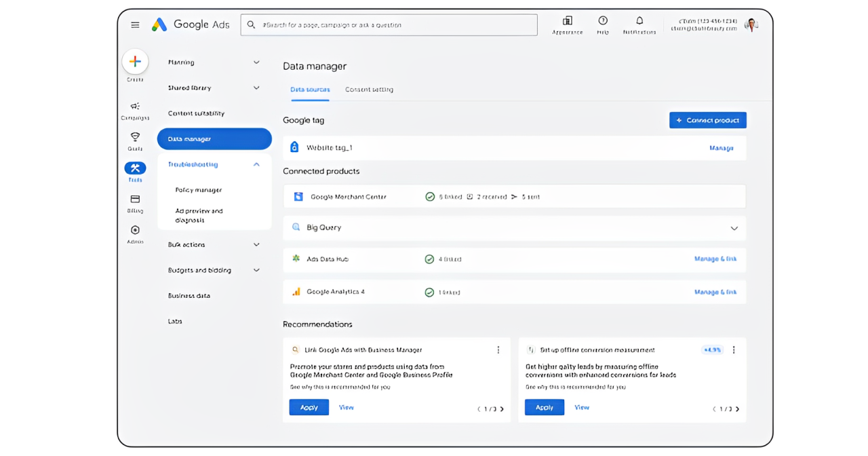This screenshot has height=456, width=868.
Task: Click the Create plus button
Action: (135, 62)
